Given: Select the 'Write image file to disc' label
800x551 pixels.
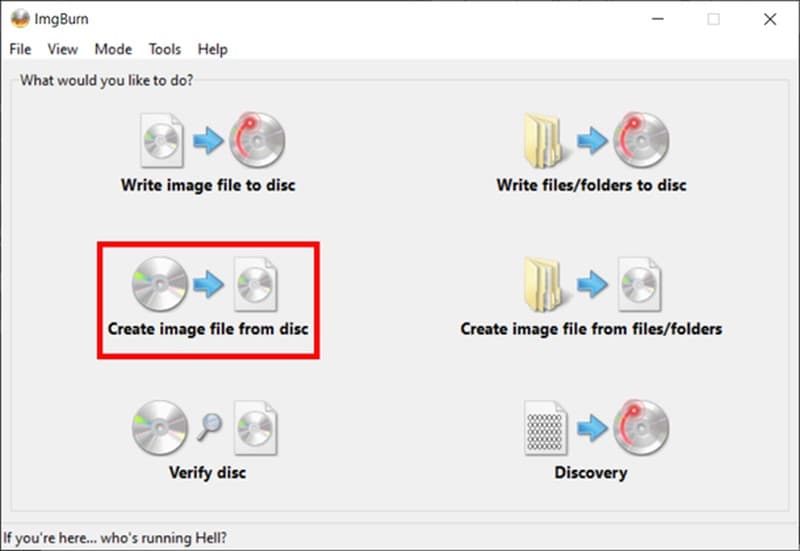Looking at the screenshot, I should (x=208, y=185).
